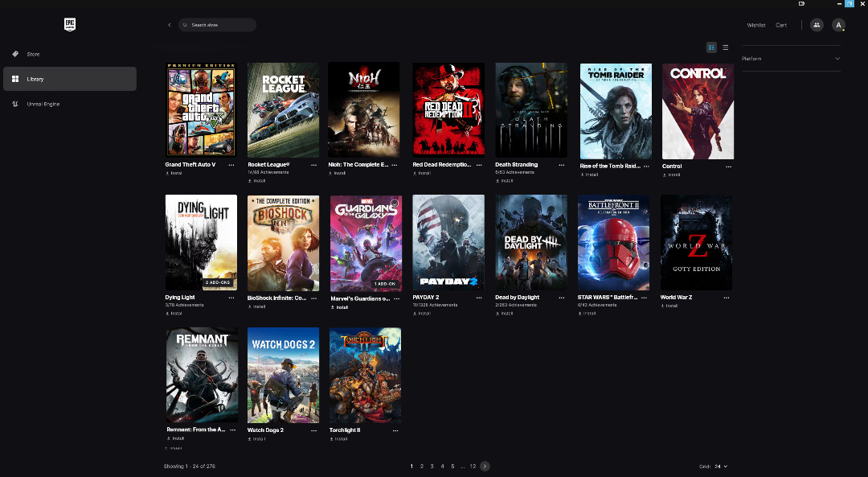
Task: Click the Dying Light title text
Action: [180, 298]
